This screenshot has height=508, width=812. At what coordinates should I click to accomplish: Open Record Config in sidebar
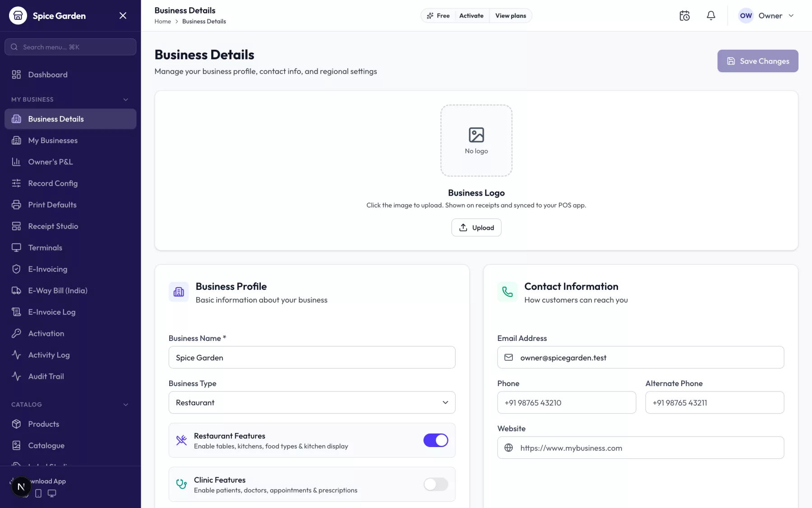click(70, 183)
